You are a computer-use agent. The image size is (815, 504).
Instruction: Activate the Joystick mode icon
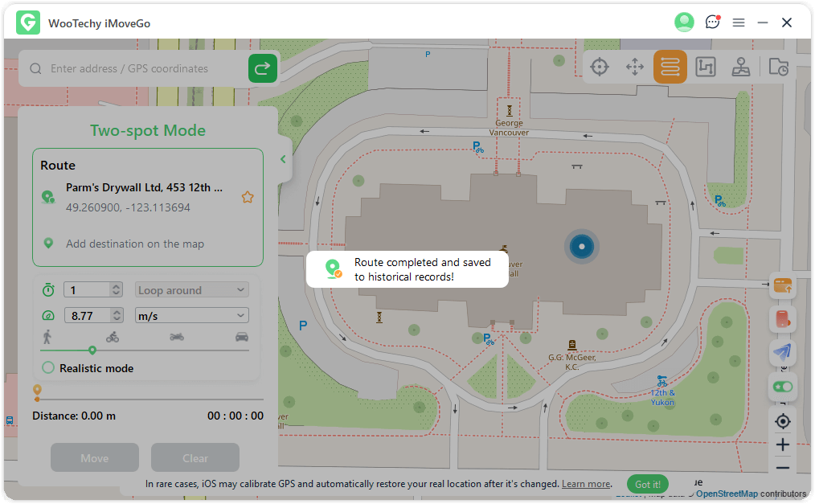click(x=740, y=68)
